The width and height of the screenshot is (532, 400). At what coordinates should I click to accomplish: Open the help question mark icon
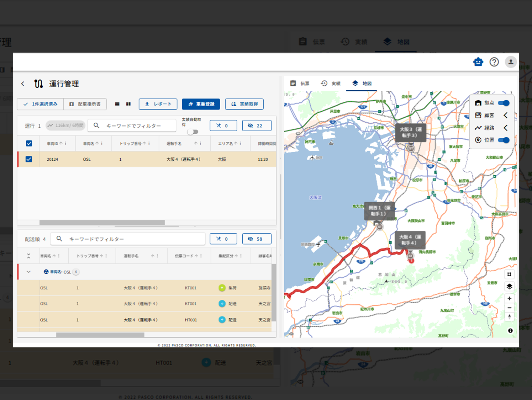tap(494, 62)
